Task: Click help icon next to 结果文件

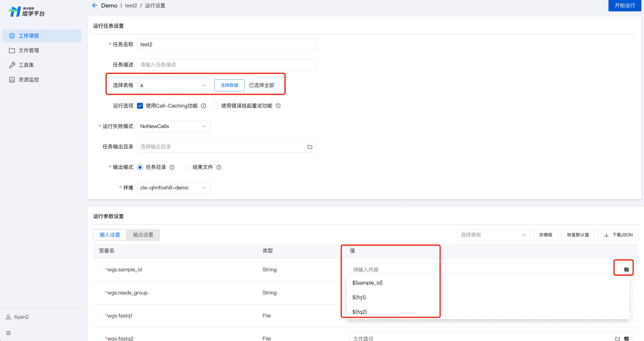Action: point(219,167)
